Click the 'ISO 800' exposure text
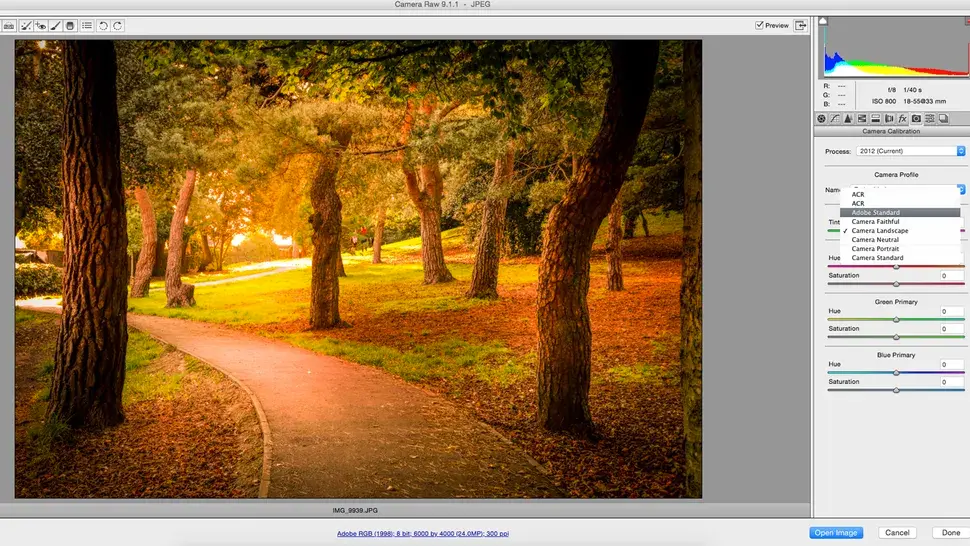 pos(884,101)
